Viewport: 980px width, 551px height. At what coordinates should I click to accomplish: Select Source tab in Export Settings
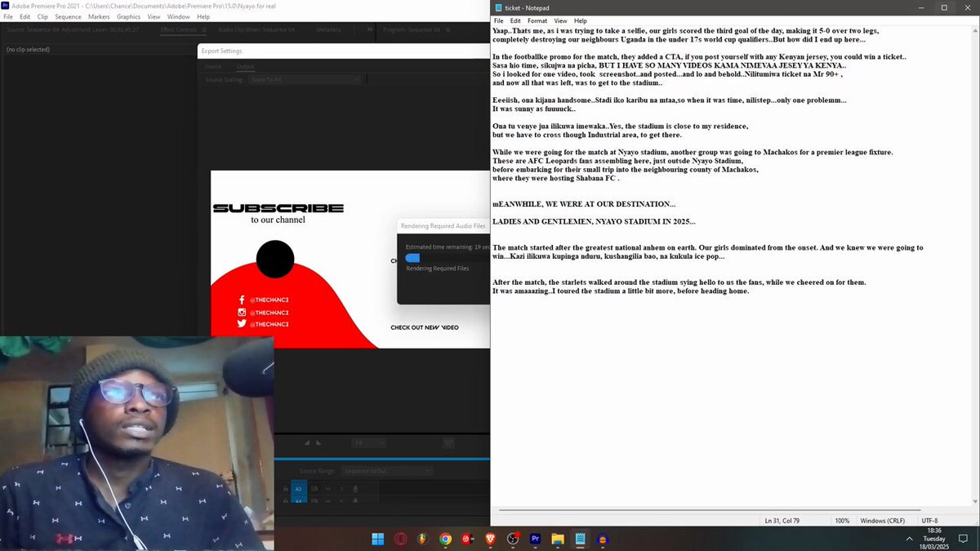[x=213, y=67]
